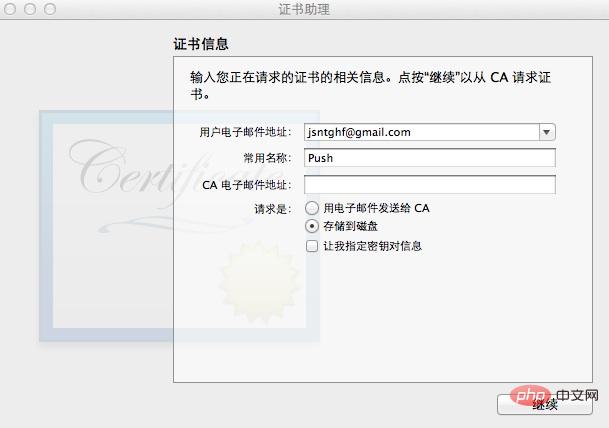Click the 证书信息 heading
609x428 pixels.
pyautogui.click(x=201, y=44)
